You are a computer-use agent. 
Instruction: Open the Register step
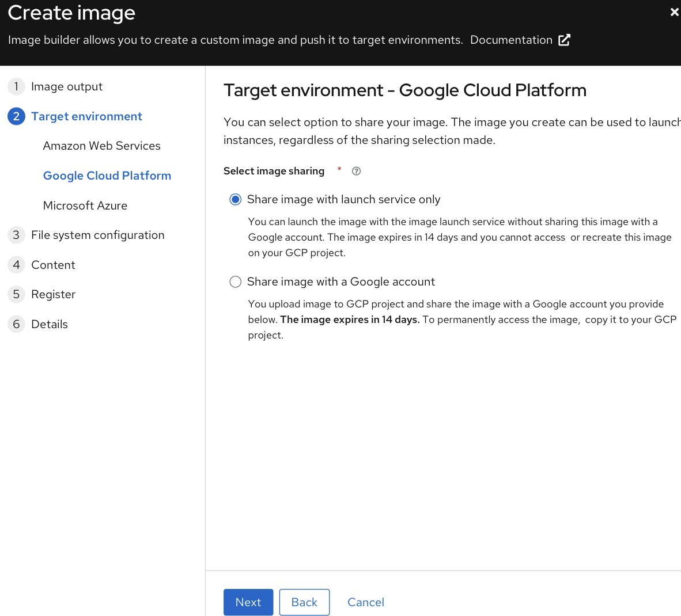pyautogui.click(x=53, y=294)
